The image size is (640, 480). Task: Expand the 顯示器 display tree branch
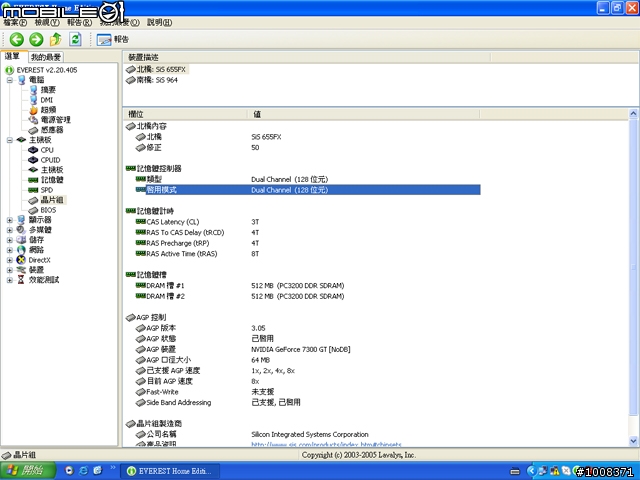coord(9,220)
